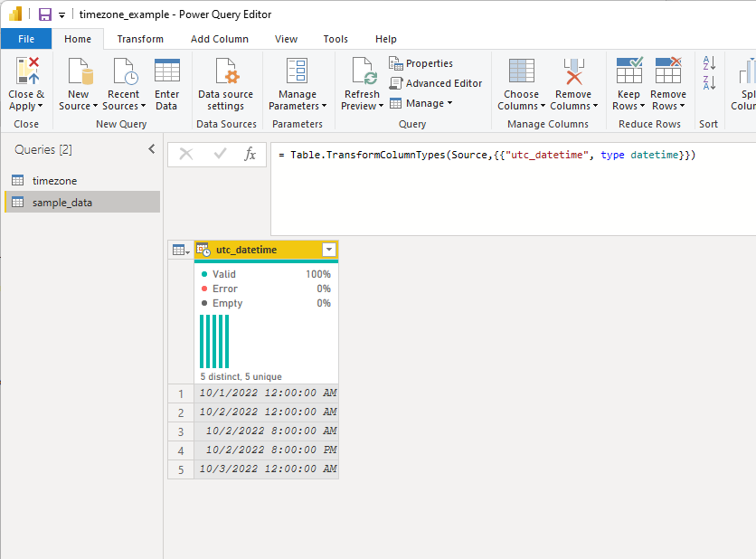Open the Advanced Editor
This screenshot has height=559, width=756.
coord(435,83)
